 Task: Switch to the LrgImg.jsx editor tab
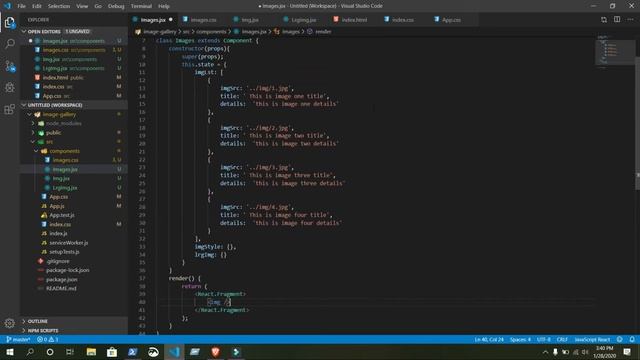coord(303,20)
